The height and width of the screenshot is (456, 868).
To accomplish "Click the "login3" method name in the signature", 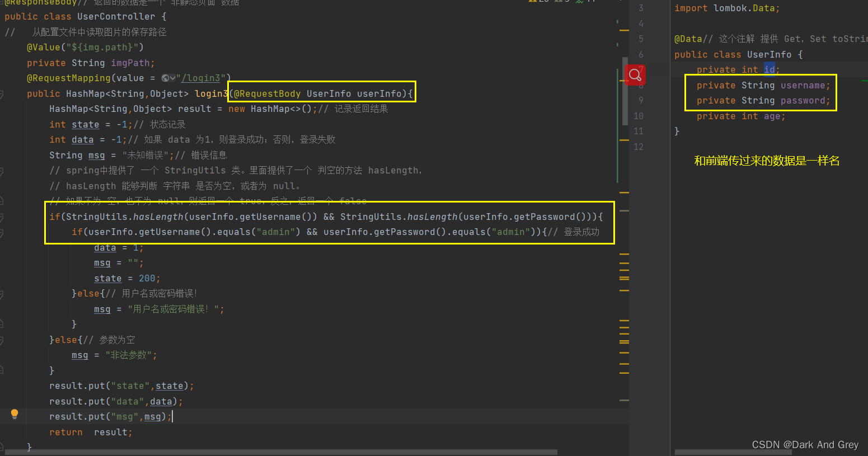I will coord(212,94).
